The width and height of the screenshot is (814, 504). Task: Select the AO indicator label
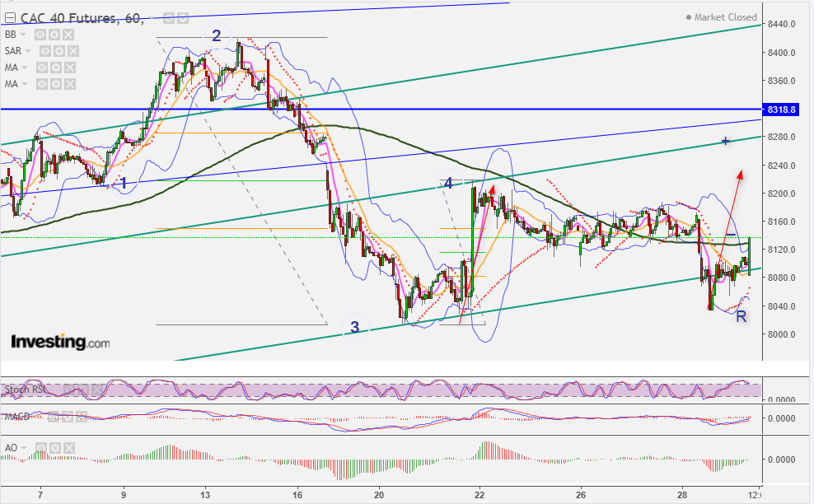pyautogui.click(x=11, y=448)
